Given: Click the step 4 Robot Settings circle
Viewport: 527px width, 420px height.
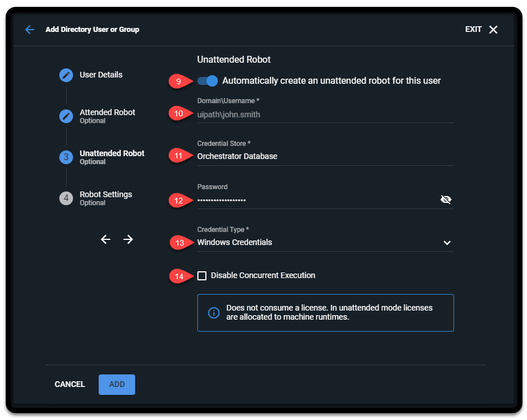Looking at the screenshot, I should click(x=65, y=198).
